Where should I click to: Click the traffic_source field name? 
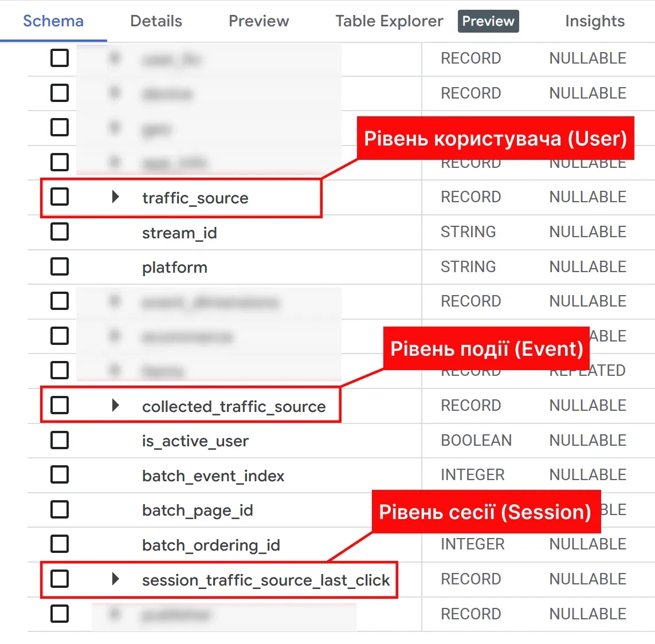[x=195, y=198]
